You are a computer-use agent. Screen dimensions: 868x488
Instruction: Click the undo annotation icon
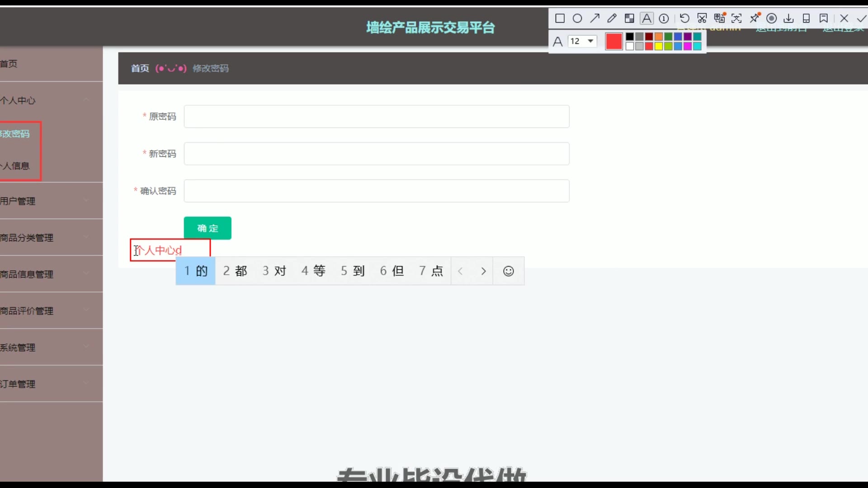click(x=684, y=19)
